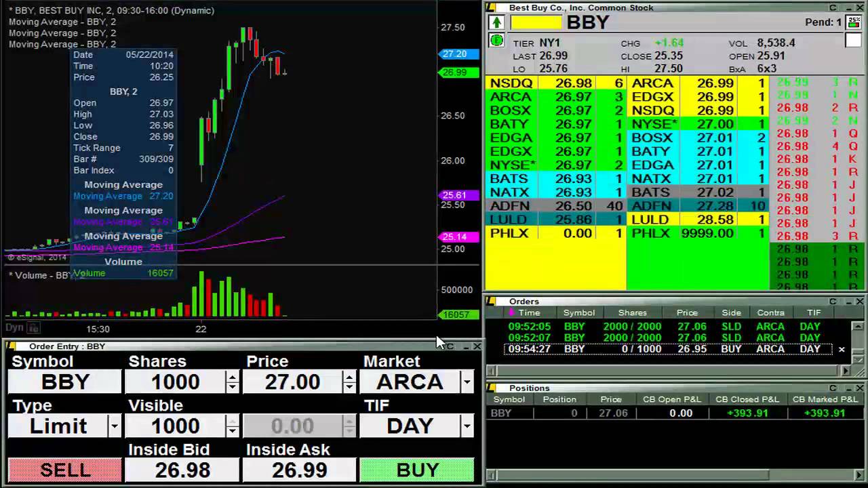The width and height of the screenshot is (868, 488).
Task: Sort Orders by the Price column header
Action: pyautogui.click(x=687, y=312)
